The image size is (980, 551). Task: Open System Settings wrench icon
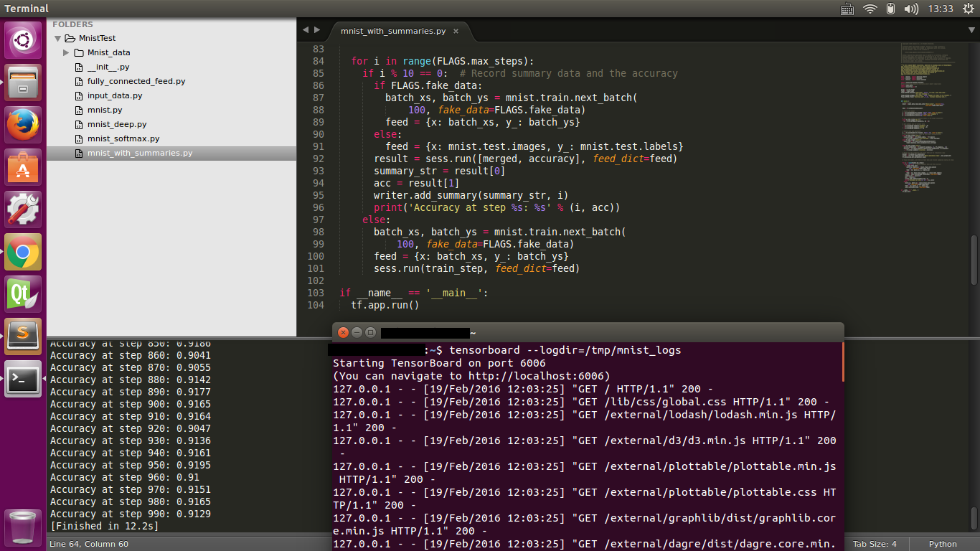coord(24,210)
